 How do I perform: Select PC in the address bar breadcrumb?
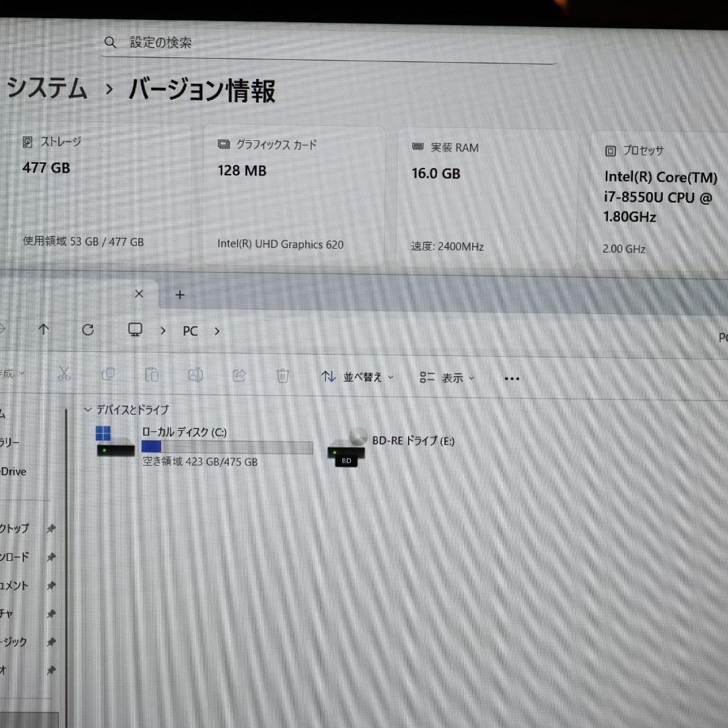189,330
